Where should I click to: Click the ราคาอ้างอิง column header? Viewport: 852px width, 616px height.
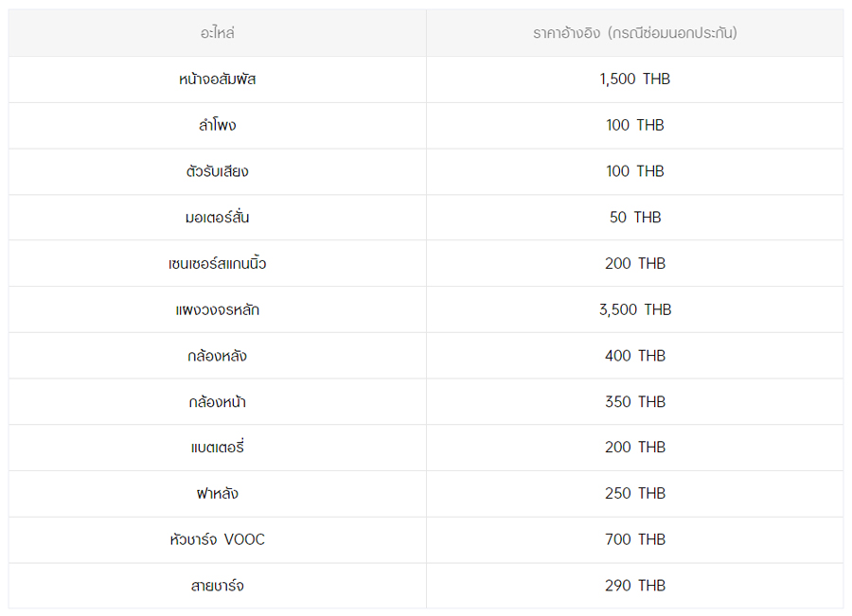click(x=635, y=33)
